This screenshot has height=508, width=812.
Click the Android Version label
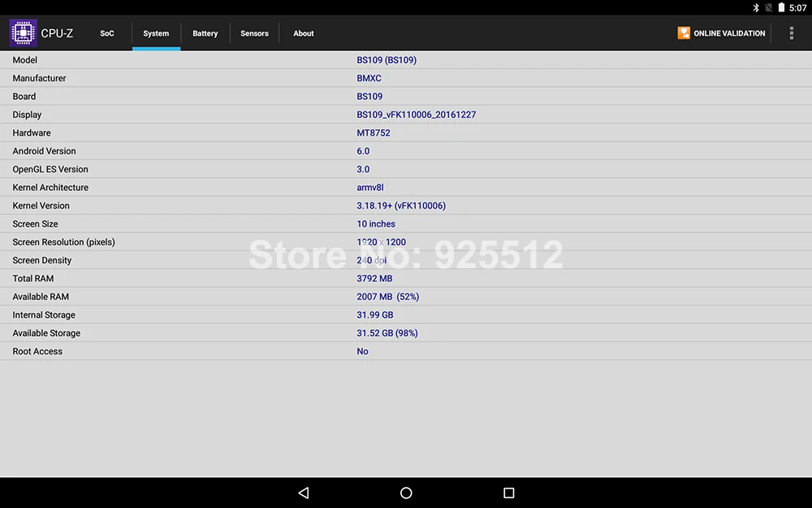[44, 151]
